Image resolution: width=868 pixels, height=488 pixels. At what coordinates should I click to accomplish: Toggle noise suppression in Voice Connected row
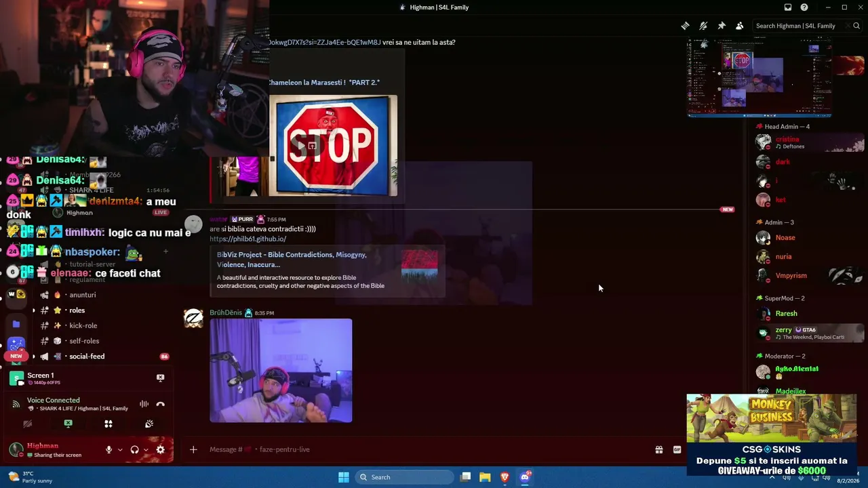click(144, 404)
